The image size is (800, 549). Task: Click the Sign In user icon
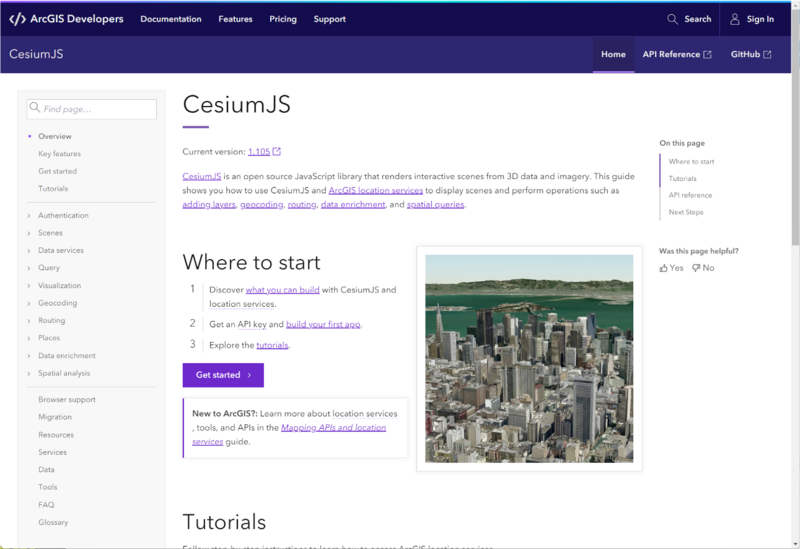coord(735,19)
